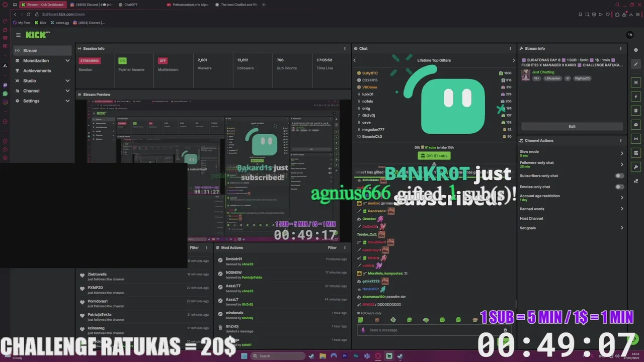Click the Send a message input field

[433, 330]
